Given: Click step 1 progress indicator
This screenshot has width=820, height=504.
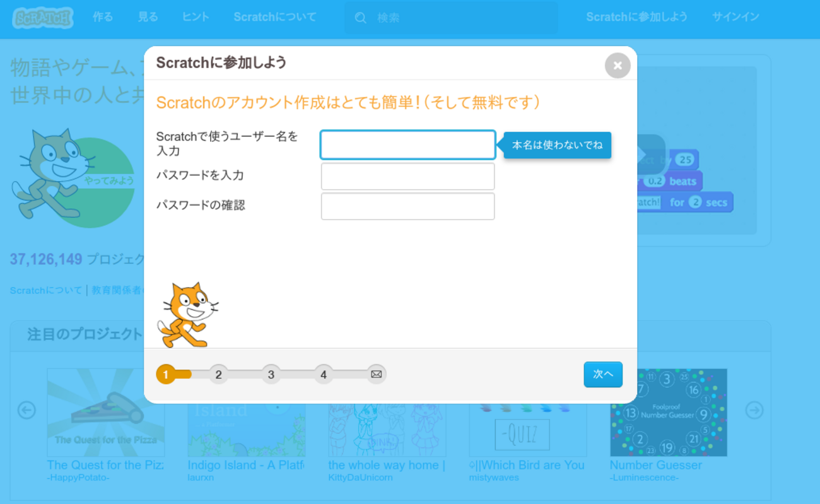Looking at the screenshot, I should coord(166,375).
